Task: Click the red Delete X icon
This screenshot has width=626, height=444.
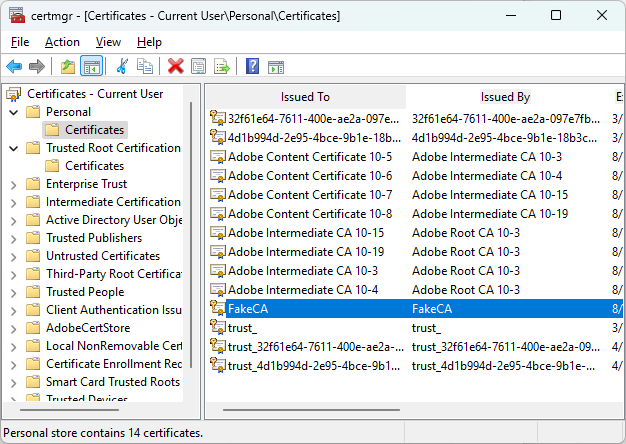Action: point(176,66)
